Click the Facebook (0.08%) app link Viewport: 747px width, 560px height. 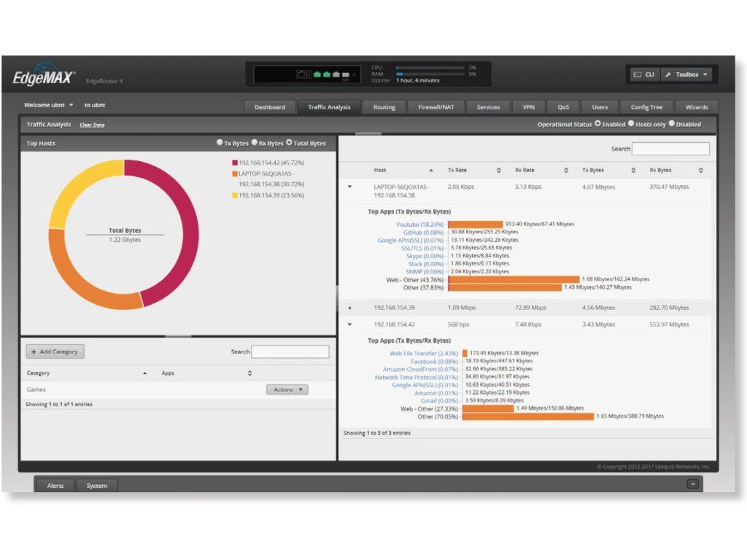(x=434, y=362)
